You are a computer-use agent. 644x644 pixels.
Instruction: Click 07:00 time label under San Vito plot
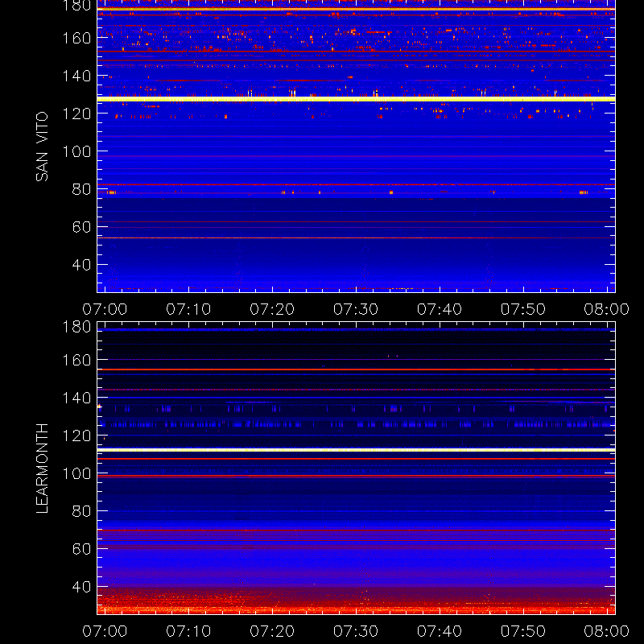pyautogui.click(x=105, y=309)
